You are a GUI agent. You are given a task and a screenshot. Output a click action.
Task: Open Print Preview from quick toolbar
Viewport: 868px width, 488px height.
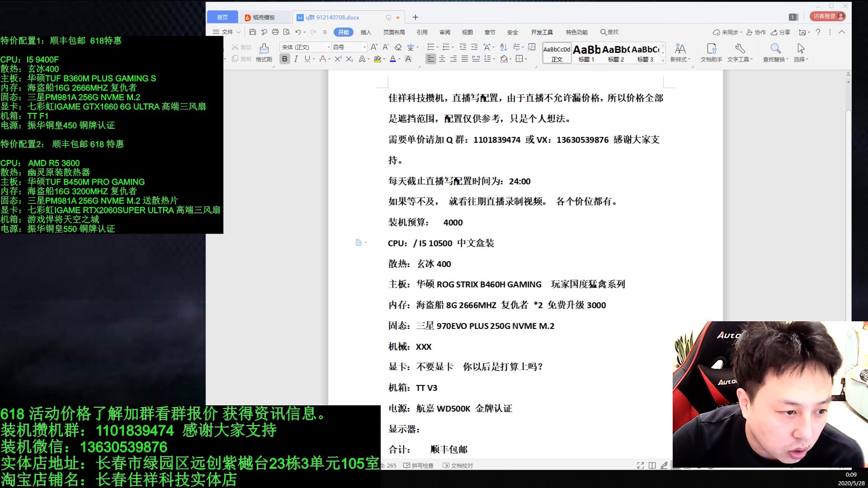(x=287, y=32)
